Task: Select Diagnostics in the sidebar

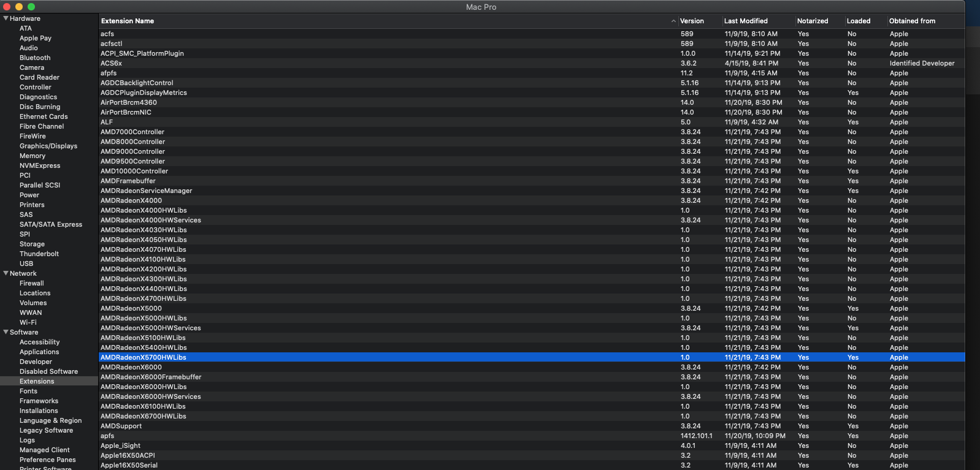Action: [x=38, y=97]
